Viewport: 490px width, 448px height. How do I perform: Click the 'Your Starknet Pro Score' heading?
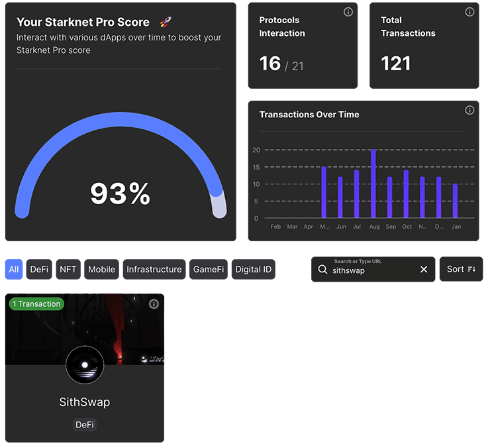[83, 23]
